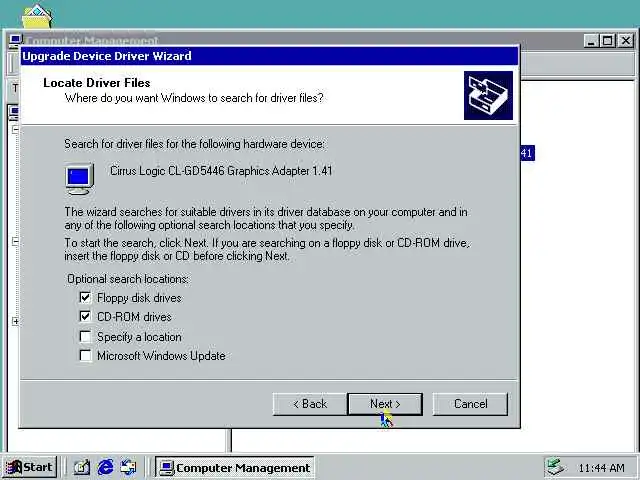Go Back to previous wizard page
The width and height of the screenshot is (640, 480).
coord(310,404)
